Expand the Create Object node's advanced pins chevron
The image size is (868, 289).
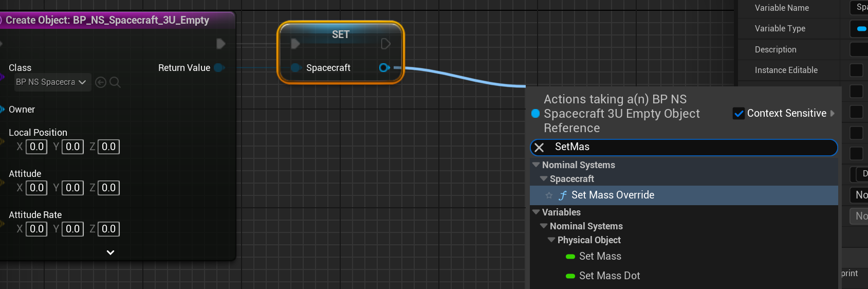coord(110,252)
